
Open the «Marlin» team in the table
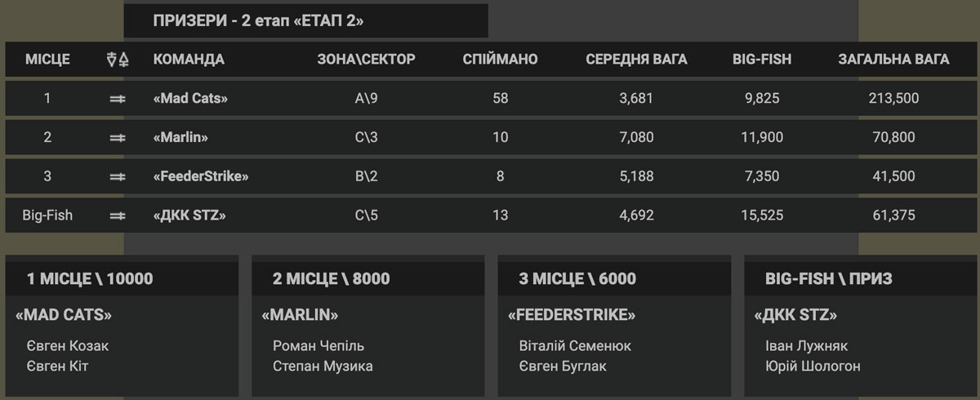[x=180, y=137]
